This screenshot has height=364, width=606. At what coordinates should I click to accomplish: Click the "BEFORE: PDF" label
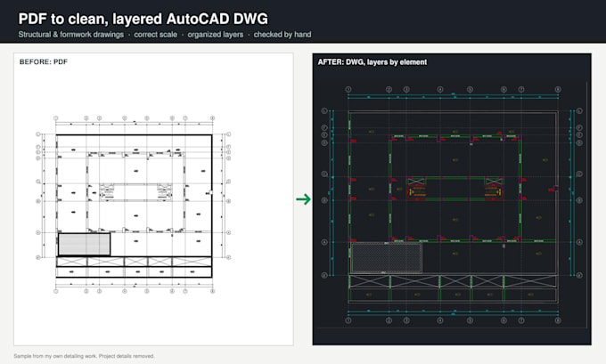44,61
